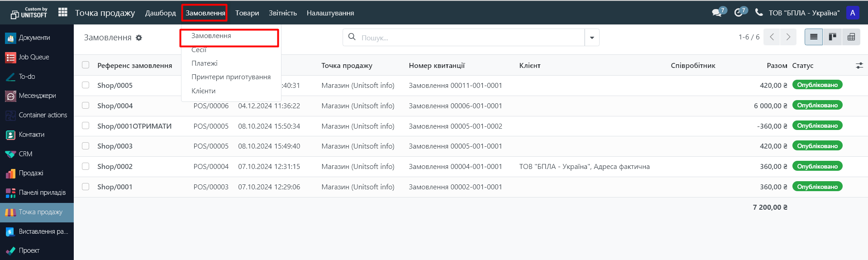The width and height of the screenshot is (868, 260).
Task: Open the Звітність menu
Action: tap(283, 13)
